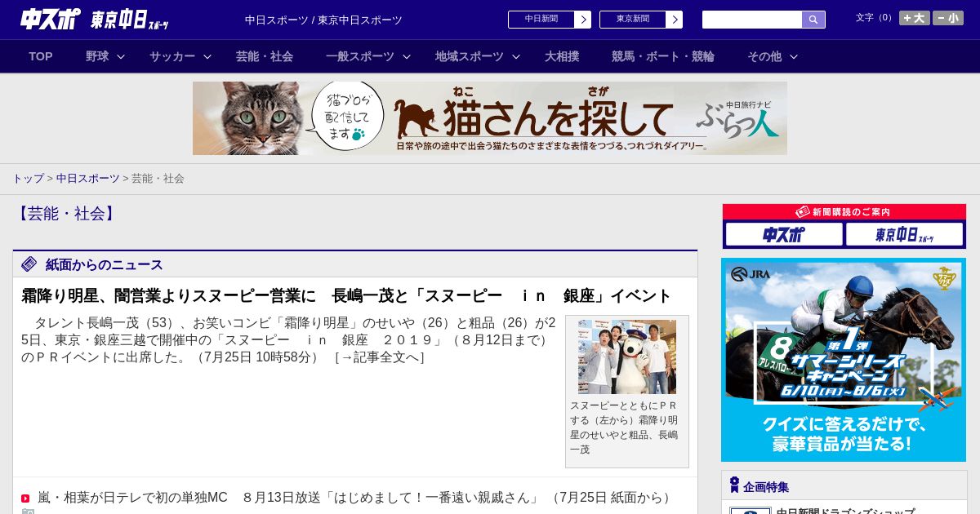Viewport: 980px width, 514px height.
Task: Open the 東京新聞 link button
Action: click(x=632, y=20)
